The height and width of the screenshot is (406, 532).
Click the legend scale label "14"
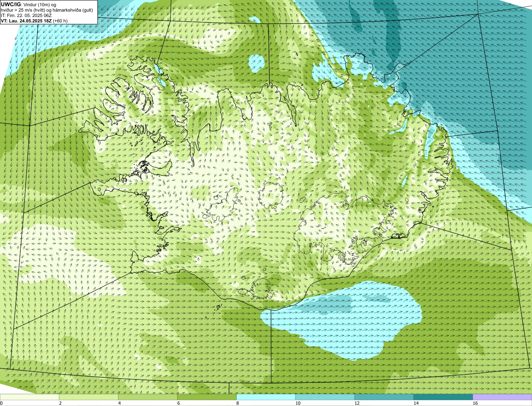click(x=416, y=403)
